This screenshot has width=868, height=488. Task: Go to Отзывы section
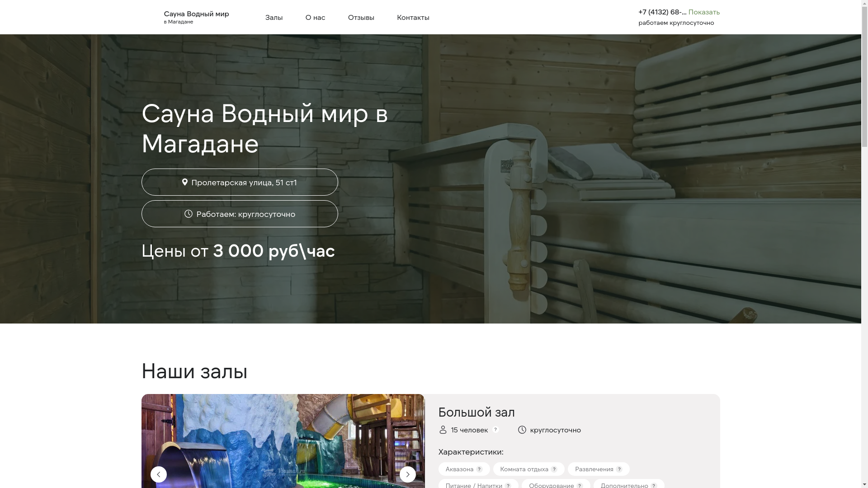click(361, 17)
